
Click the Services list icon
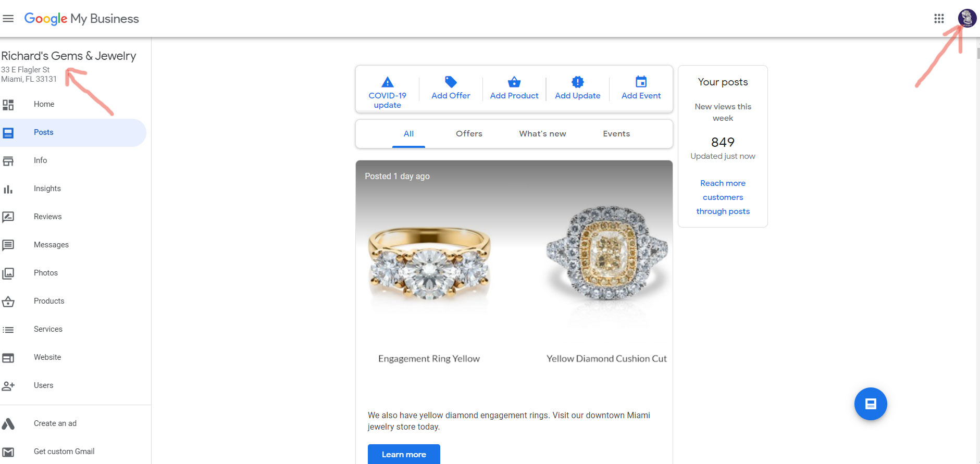click(x=8, y=330)
